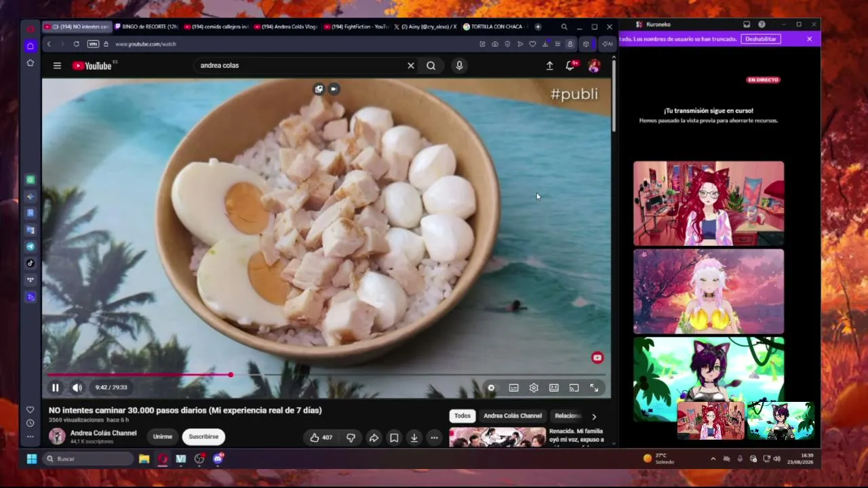Open the help icon in Kuroneko title bar
868x488 pixels.
[762, 24]
